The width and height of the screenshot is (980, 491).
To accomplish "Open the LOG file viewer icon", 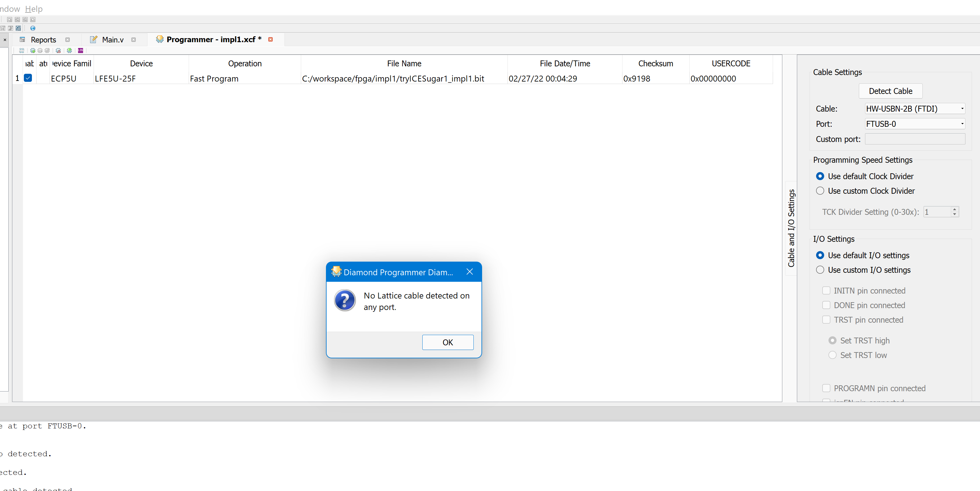I will click(81, 50).
